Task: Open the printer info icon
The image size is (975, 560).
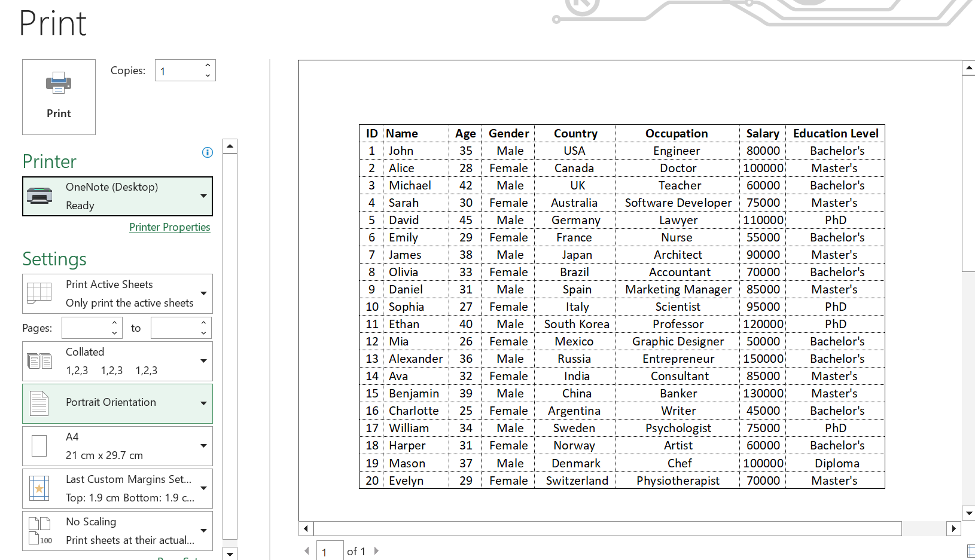Action: [208, 152]
